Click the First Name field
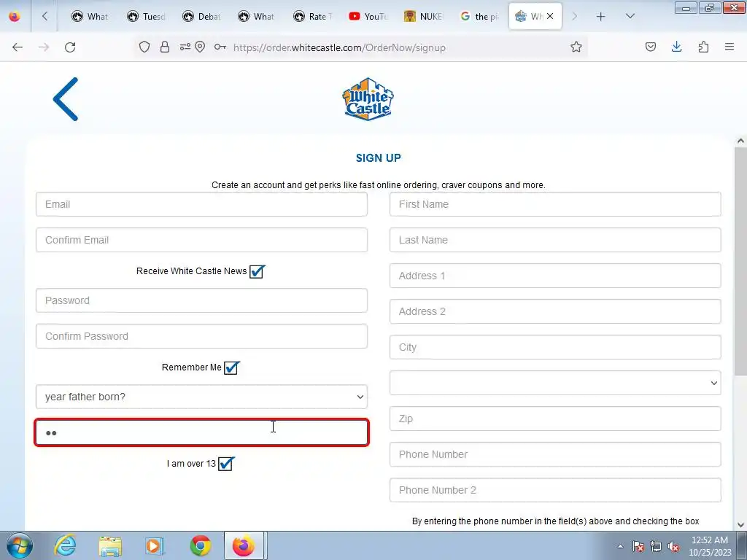 click(555, 204)
